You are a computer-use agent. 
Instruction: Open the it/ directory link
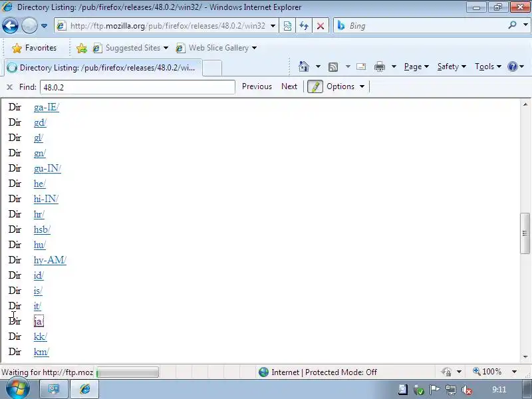(37, 306)
